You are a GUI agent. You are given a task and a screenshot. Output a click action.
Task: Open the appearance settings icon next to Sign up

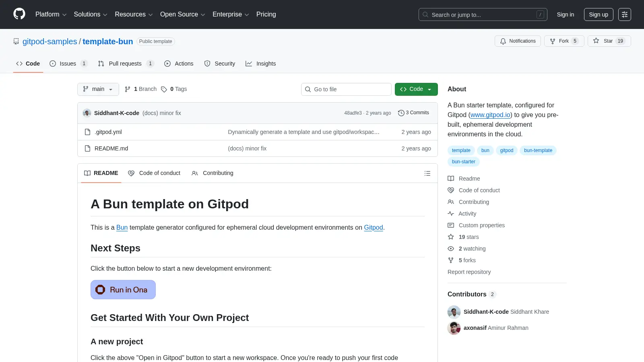coord(625,14)
